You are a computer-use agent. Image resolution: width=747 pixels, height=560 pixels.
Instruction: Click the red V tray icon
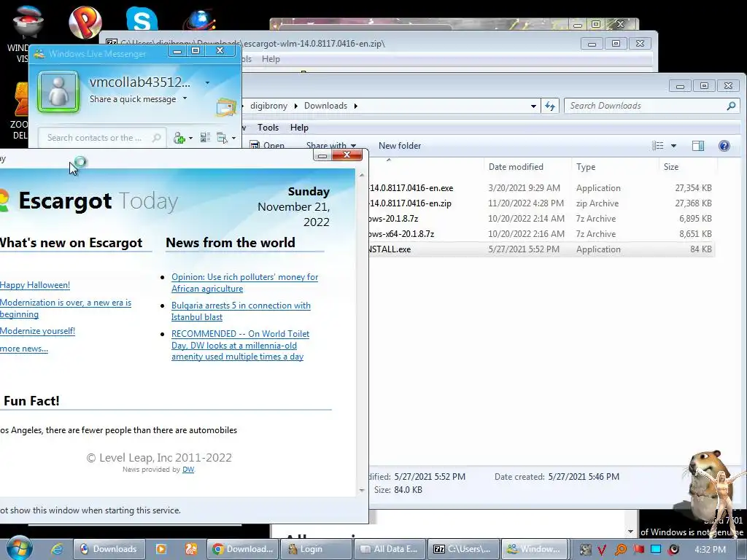[602, 550]
